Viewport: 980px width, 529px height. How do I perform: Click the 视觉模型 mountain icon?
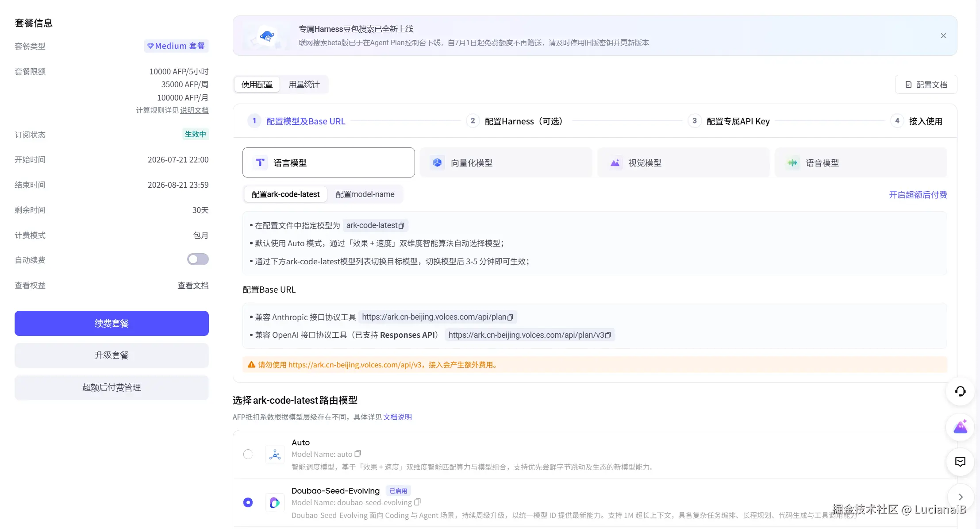(x=615, y=162)
